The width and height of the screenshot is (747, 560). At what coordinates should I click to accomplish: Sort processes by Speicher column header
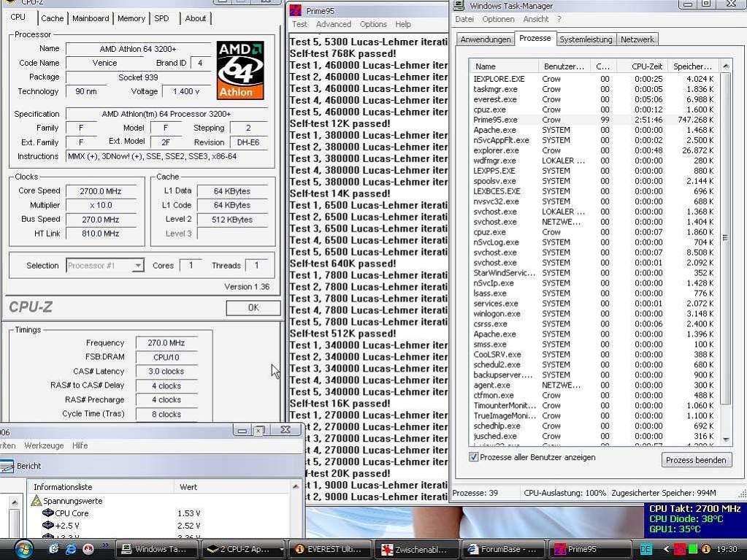pos(693,66)
